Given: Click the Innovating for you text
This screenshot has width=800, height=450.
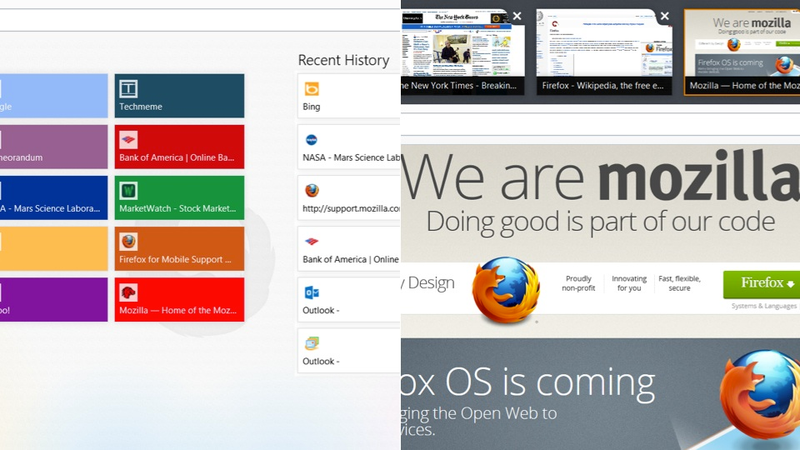Looking at the screenshot, I should [629, 283].
